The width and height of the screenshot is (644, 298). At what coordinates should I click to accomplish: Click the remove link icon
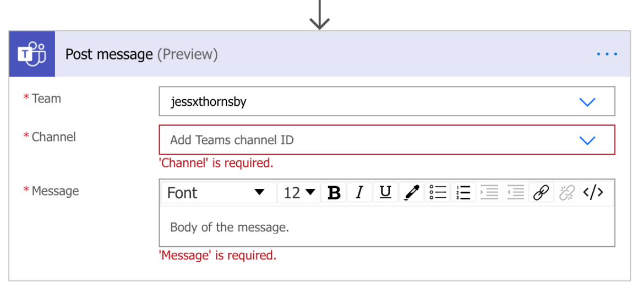coord(566,192)
